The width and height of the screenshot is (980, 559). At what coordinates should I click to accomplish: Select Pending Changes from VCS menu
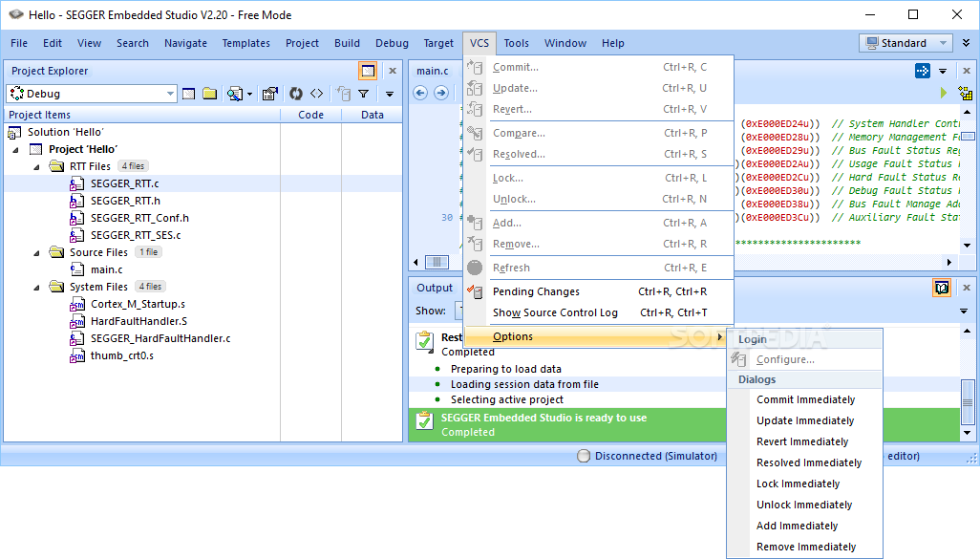598,291
